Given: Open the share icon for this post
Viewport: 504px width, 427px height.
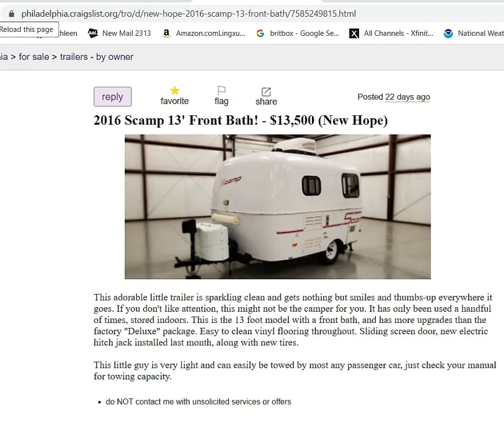Looking at the screenshot, I should click(x=266, y=92).
